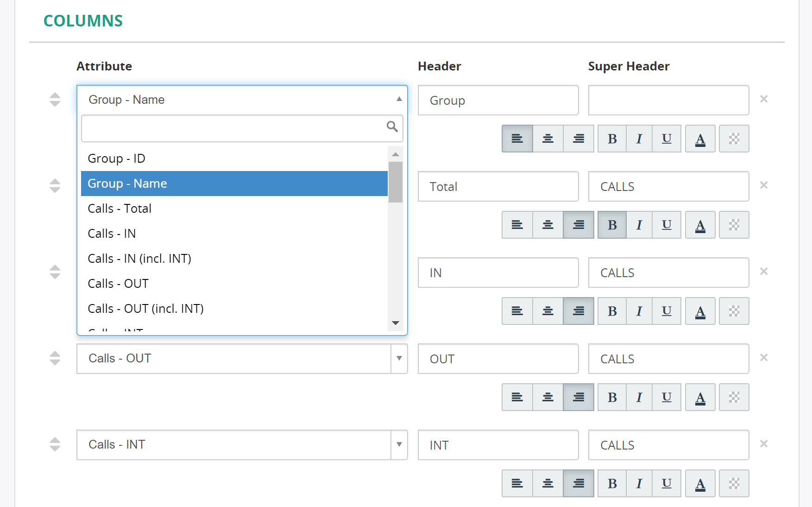Center align in the OUT row toolbar
The image size is (812, 507).
[548, 397]
